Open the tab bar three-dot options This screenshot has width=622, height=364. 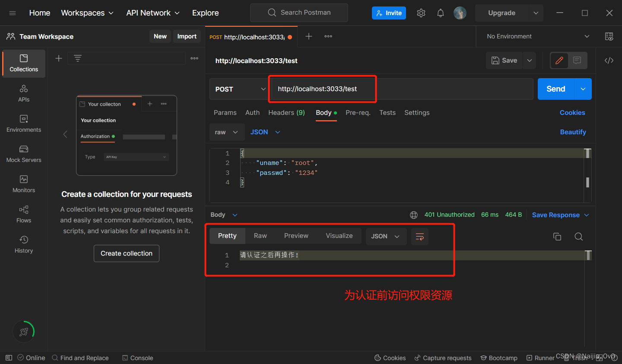328,36
